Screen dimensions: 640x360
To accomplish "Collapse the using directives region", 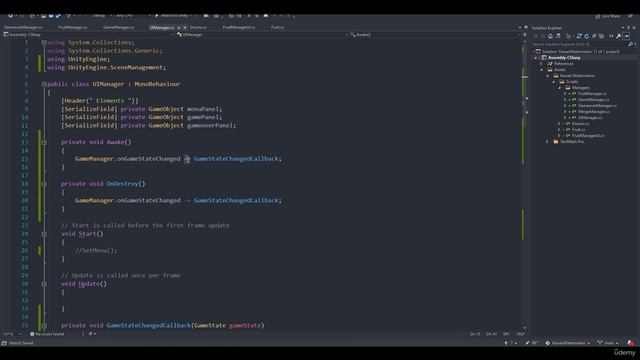I will click(x=44, y=42).
